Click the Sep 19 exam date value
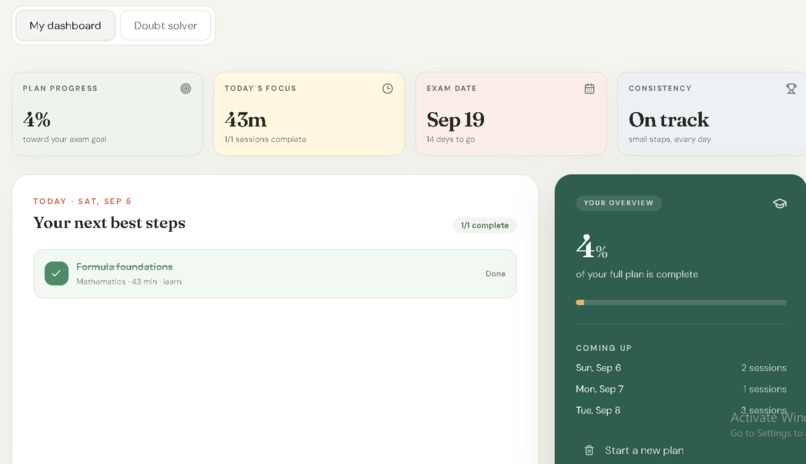The height and width of the screenshot is (464, 806). pos(455,120)
